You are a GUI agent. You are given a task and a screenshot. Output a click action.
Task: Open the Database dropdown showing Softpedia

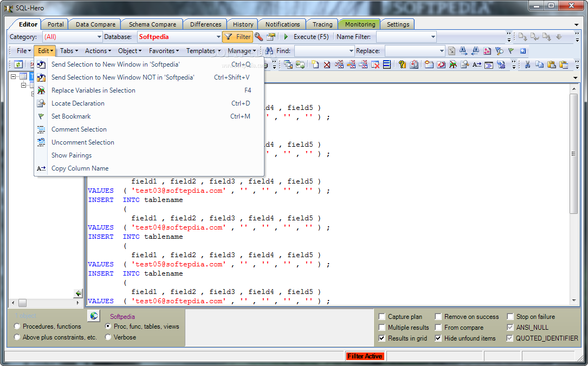coord(218,37)
